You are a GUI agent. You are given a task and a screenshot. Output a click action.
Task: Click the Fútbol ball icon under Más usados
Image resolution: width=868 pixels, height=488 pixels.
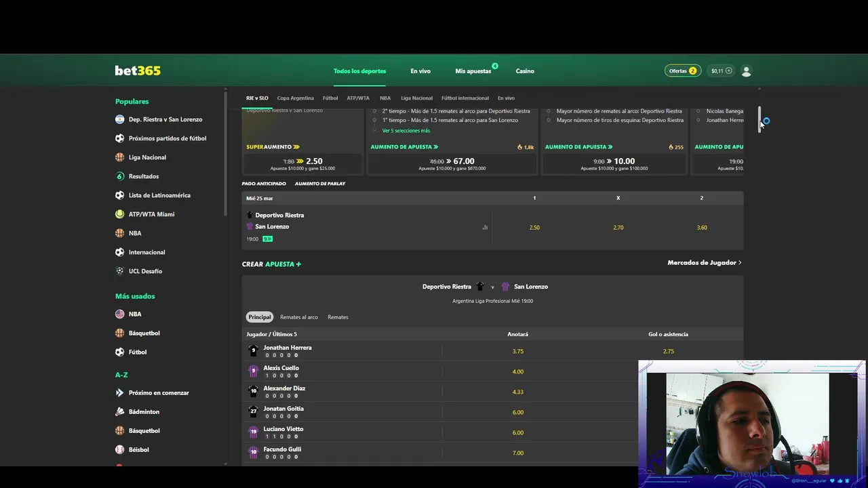tap(119, 352)
